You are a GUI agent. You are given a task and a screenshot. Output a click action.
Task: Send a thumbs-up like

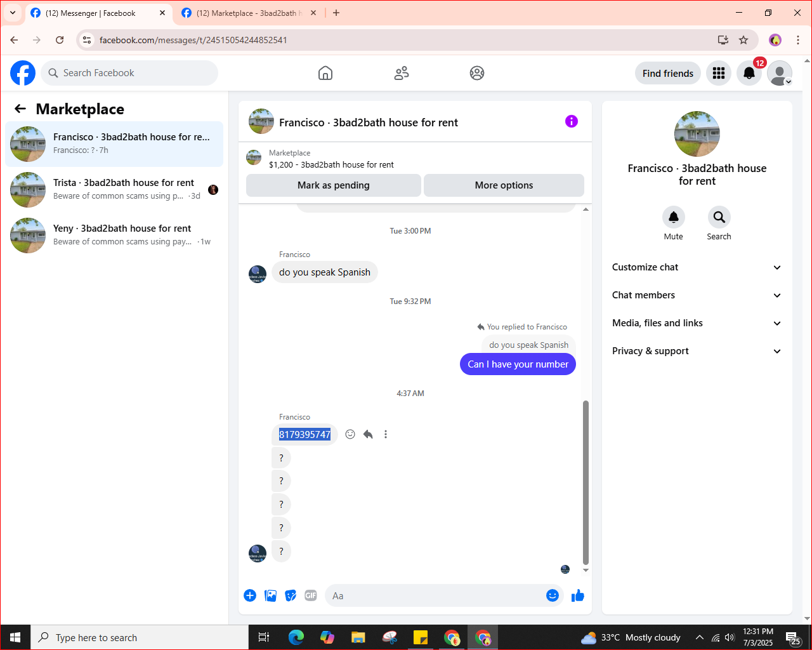pos(578,595)
